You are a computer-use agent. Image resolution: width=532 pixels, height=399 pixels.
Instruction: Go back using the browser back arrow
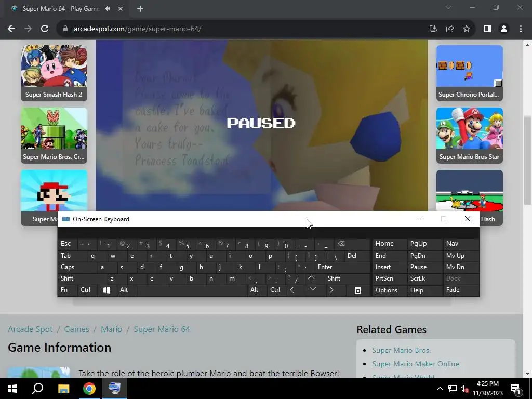click(x=11, y=29)
